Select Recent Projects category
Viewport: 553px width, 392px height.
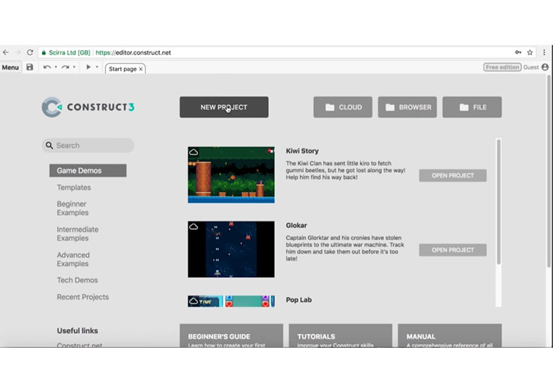(x=83, y=297)
